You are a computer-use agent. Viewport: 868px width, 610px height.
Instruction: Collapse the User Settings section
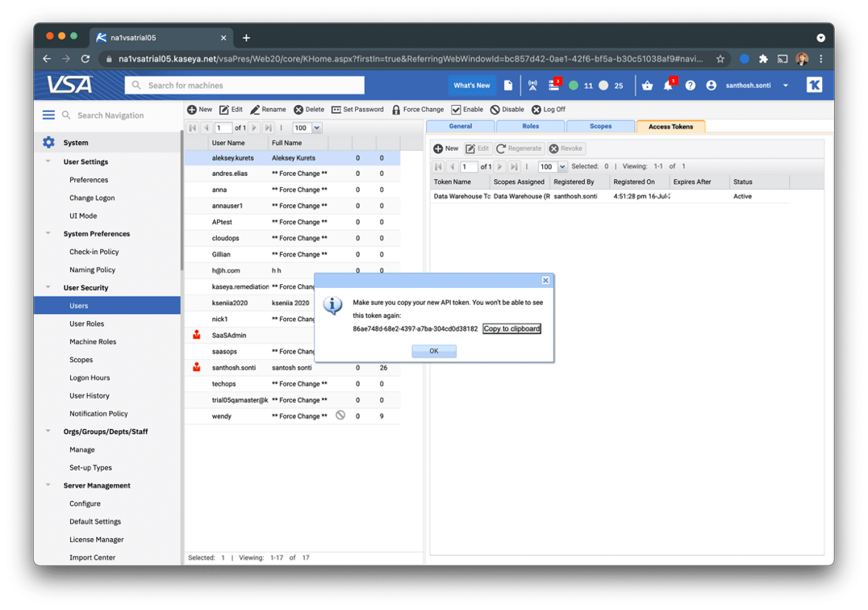point(48,161)
